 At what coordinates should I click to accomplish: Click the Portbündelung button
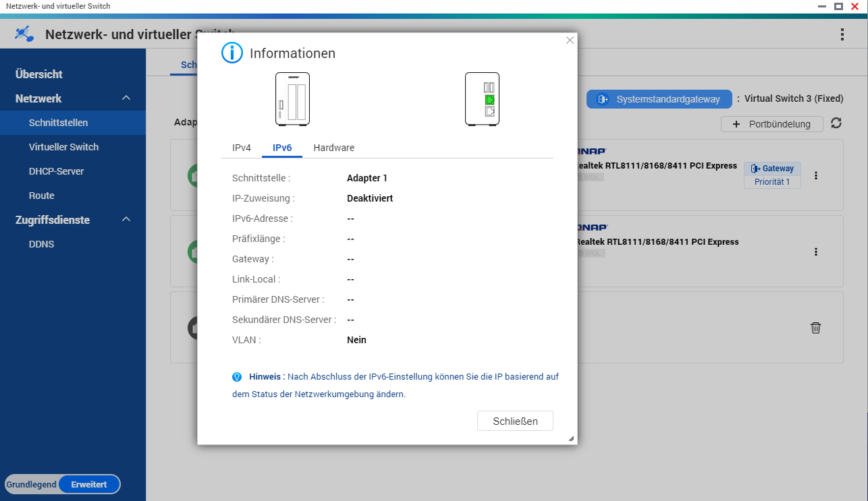772,124
